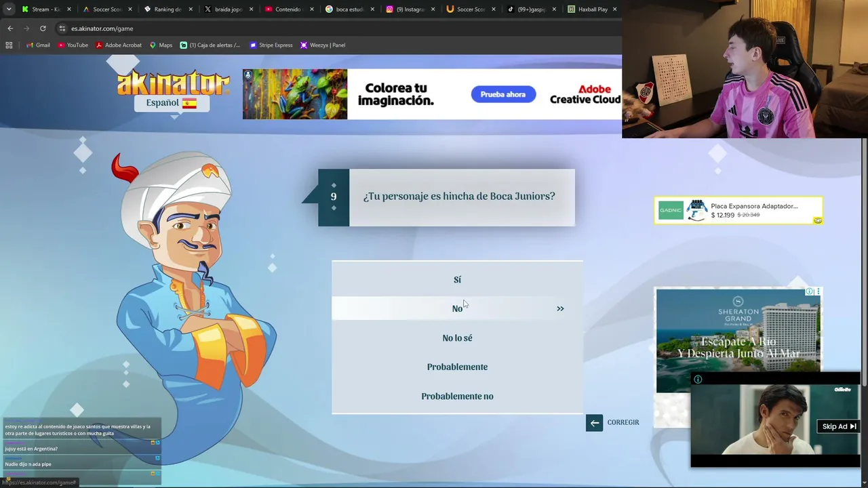Click the small badge icon on the Adobe ad
Image resolution: width=868 pixels, height=488 pixels.
[248, 75]
